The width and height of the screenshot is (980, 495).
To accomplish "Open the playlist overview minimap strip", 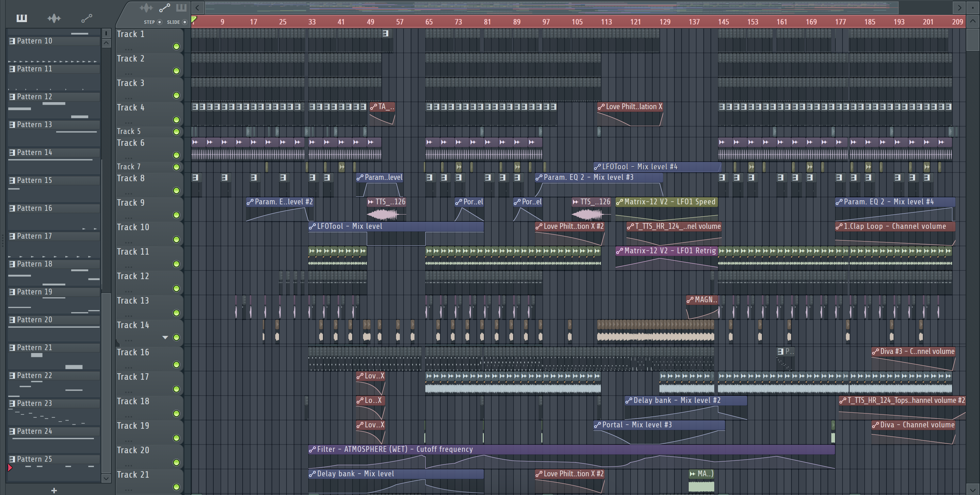I will click(x=552, y=7).
